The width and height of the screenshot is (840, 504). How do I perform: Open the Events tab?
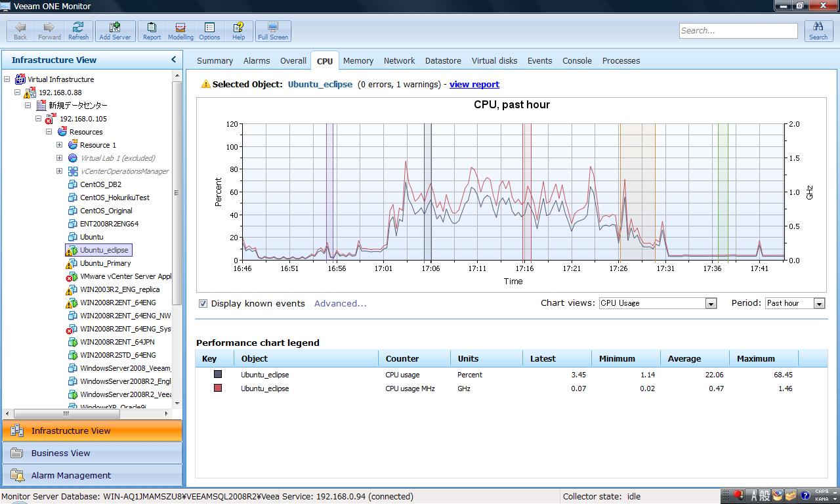[x=539, y=60]
